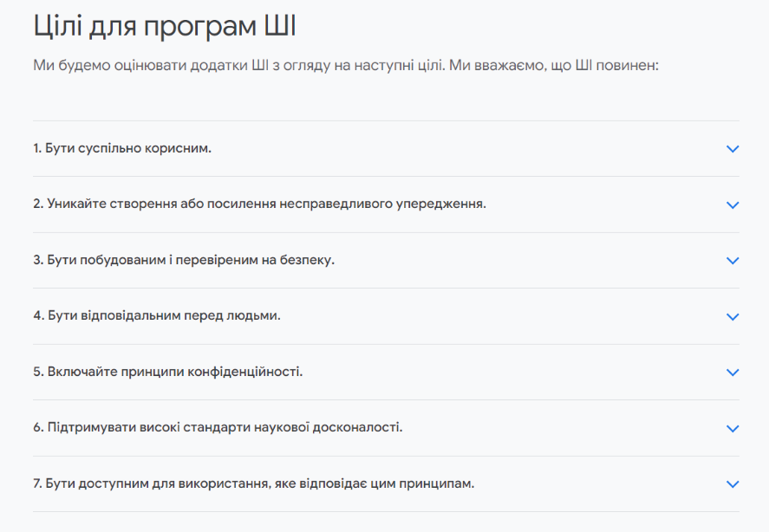Viewport: 769px width, 532px height.
Task: Select heading 'Цілі для програм ШІ'
Action: click(165, 26)
